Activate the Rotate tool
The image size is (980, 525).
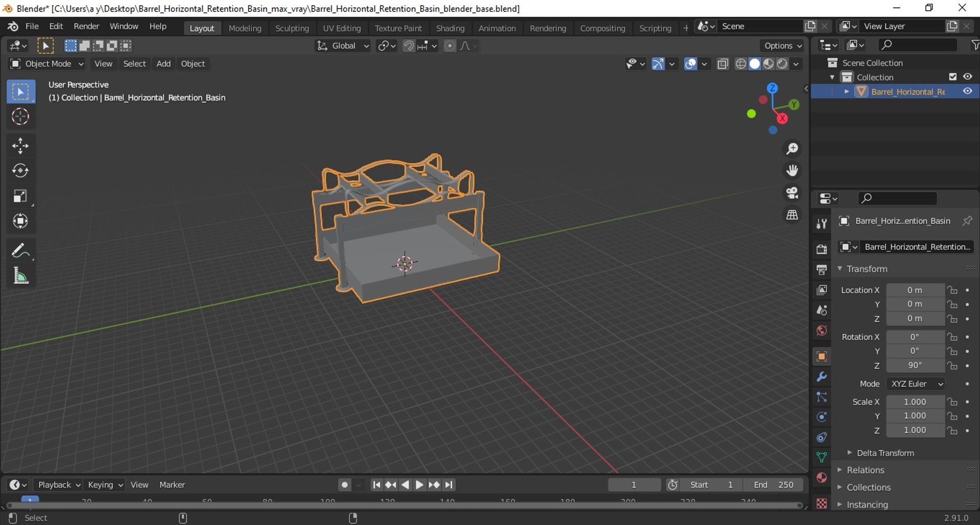(20, 171)
